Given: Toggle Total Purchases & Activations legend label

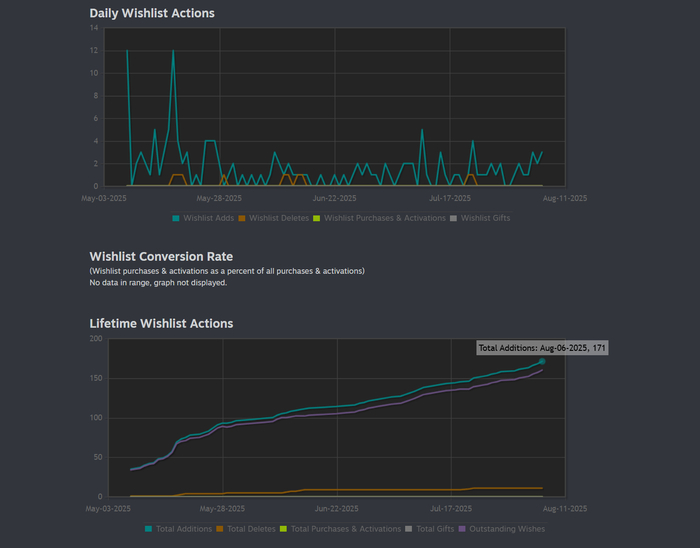Looking at the screenshot, I should (346, 528).
